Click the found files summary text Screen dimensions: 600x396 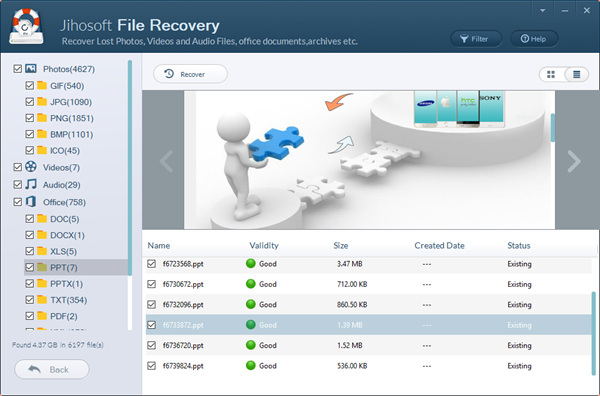tap(58, 345)
